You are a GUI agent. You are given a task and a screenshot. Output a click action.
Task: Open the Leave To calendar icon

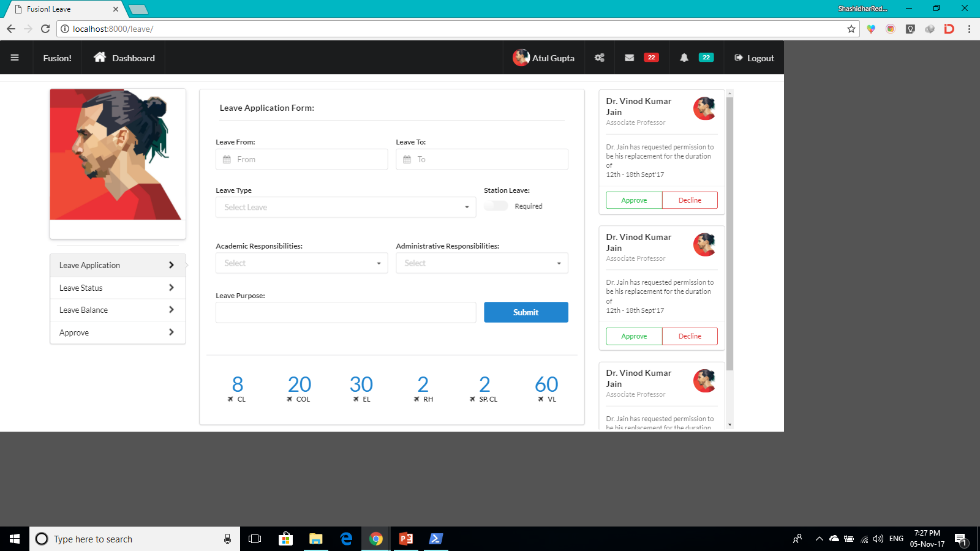click(407, 159)
